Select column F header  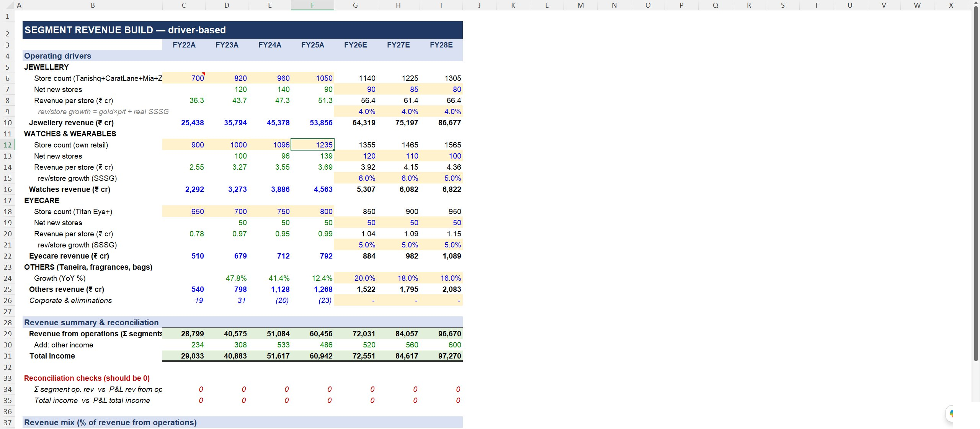(x=312, y=5)
